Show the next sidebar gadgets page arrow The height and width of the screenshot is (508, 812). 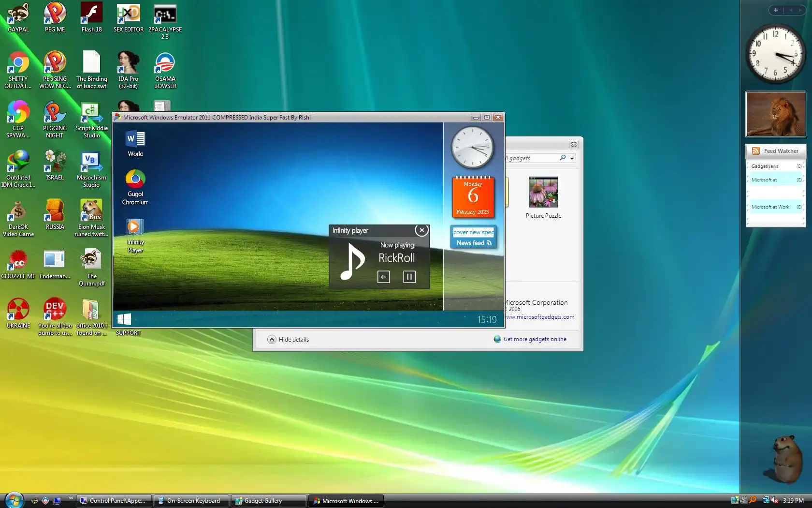800,10
